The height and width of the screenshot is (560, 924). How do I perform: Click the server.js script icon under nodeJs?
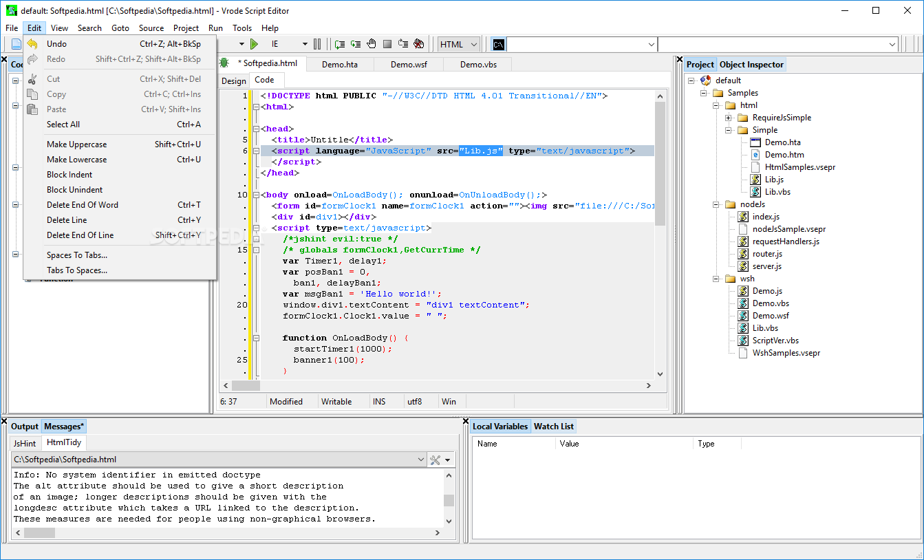[x=743, y=266]
